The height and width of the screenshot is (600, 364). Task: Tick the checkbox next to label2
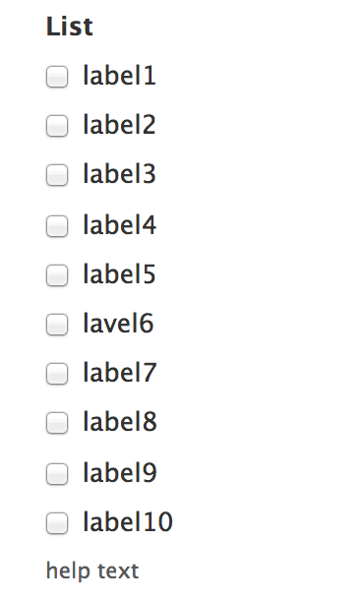(x=57, y=126)
